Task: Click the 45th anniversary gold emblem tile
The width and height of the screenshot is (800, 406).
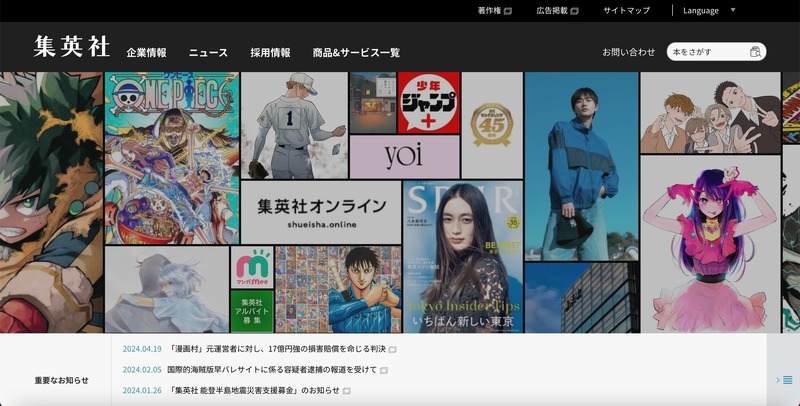Action: pos(491,124)
